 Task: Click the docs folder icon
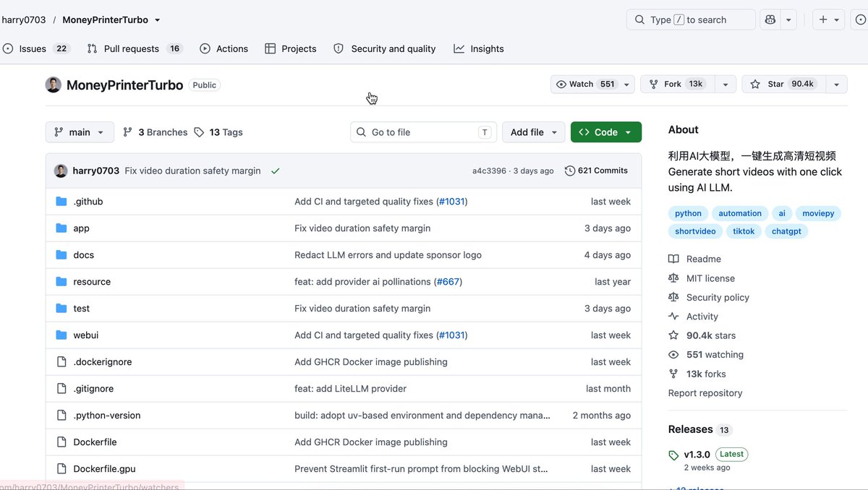click(x=61, y=255)
